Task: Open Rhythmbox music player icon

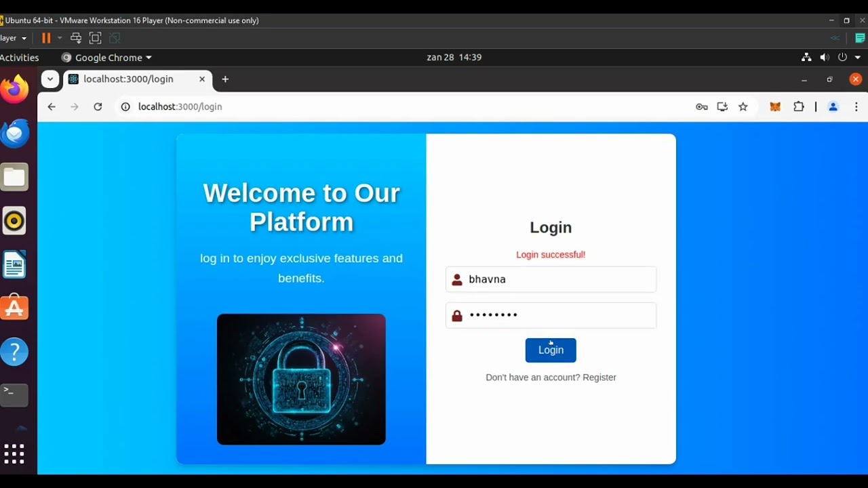Action: click(14, 221)
